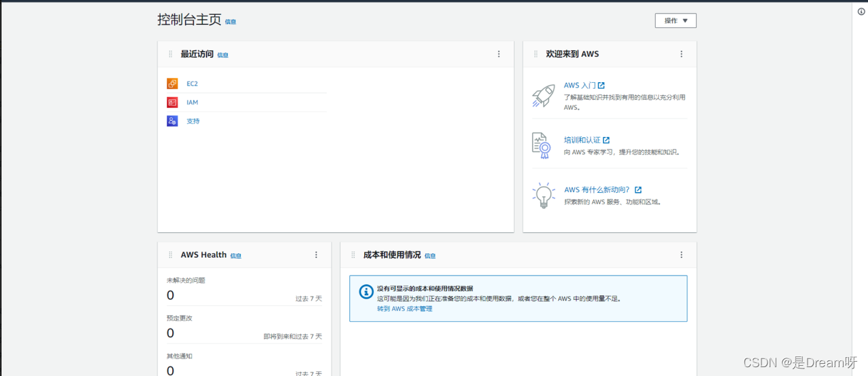The height and width of the screenshot is (376, 868).
Task: Click the 控制台主页 page title
Action: point(189,20)
